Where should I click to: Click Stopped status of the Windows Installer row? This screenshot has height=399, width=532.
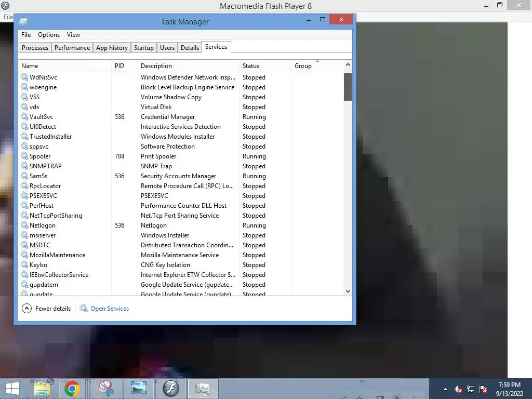tap(254, 235)
